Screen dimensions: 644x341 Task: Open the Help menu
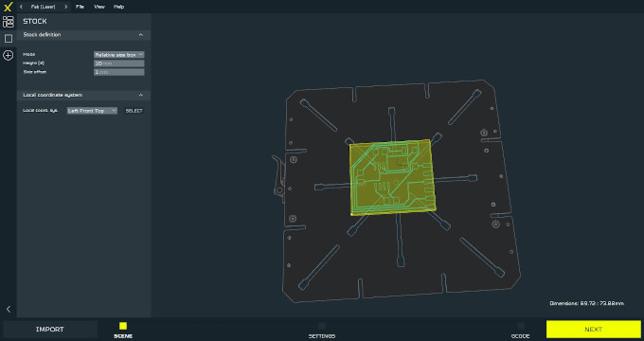[x=118, y=7]
